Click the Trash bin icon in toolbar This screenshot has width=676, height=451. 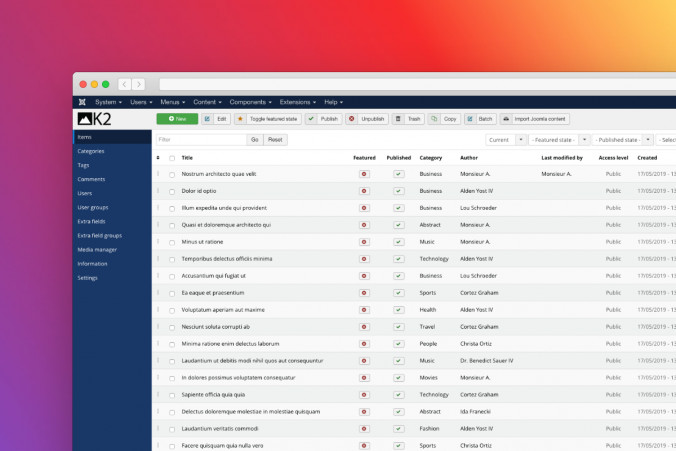[398, 119]
